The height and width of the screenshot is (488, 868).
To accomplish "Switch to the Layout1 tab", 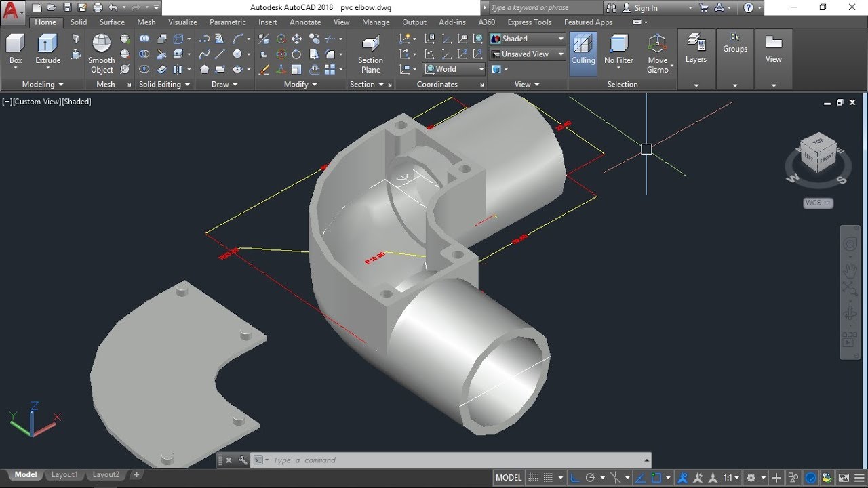I will [64, 475].
